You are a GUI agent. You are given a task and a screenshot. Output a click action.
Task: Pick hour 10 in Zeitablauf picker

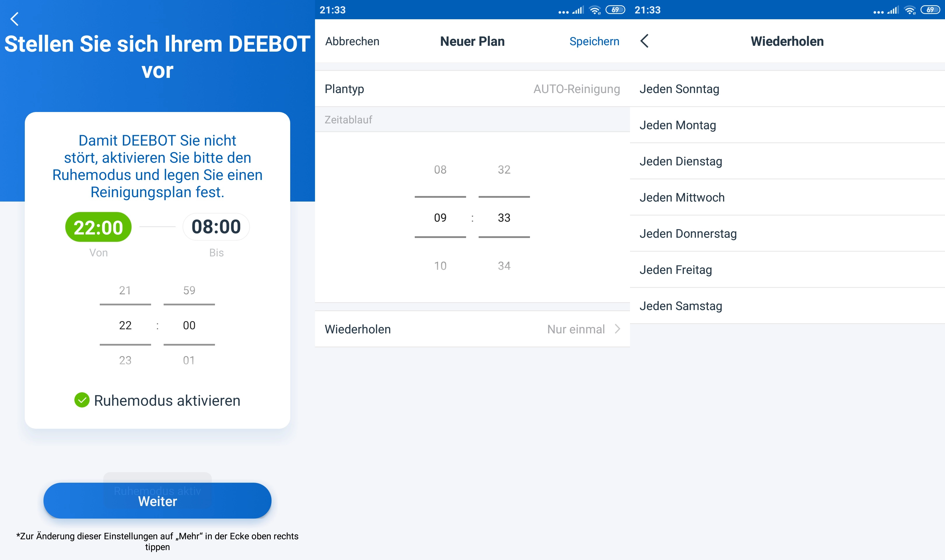(440, 266)
